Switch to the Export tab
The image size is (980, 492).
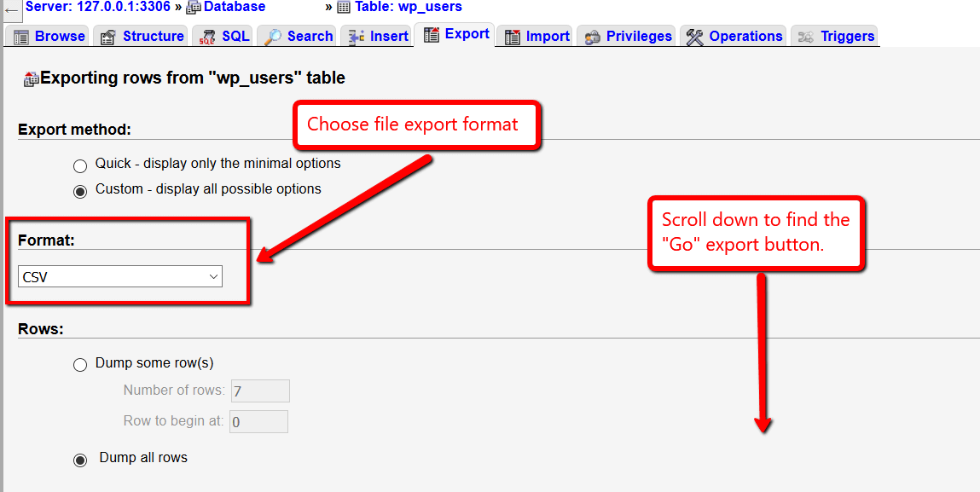tap(457, 35)
